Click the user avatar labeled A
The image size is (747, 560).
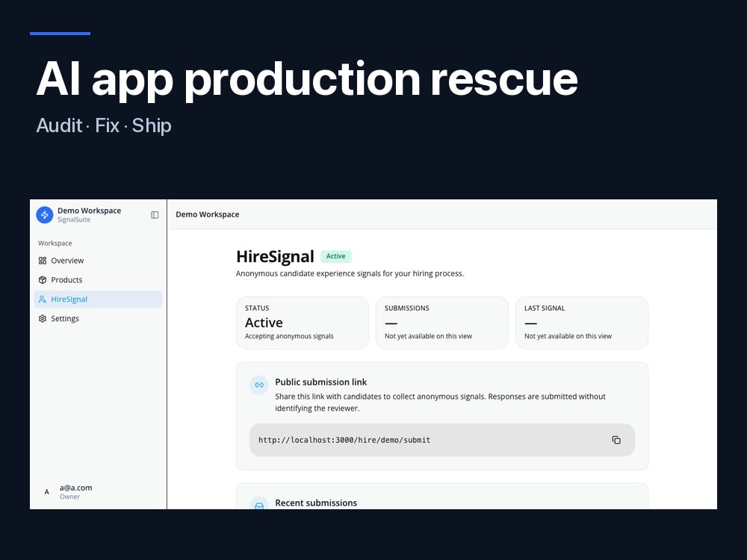(46, 492)
